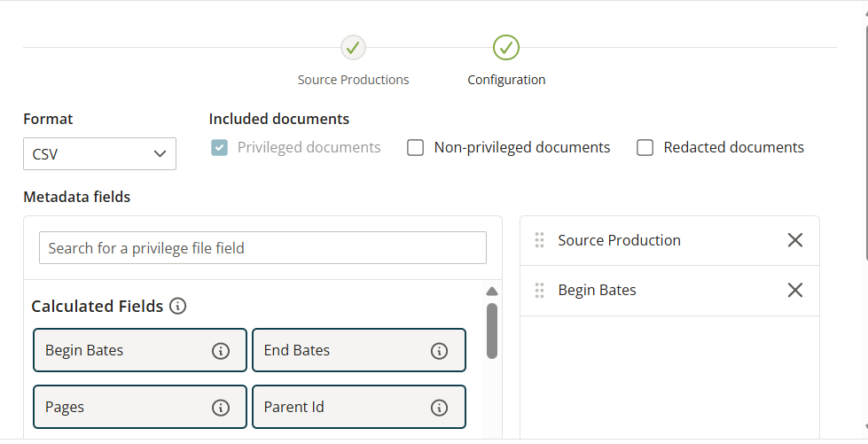Click the privilege file field search box
The image size is (868, 444).
coord(262,248)
